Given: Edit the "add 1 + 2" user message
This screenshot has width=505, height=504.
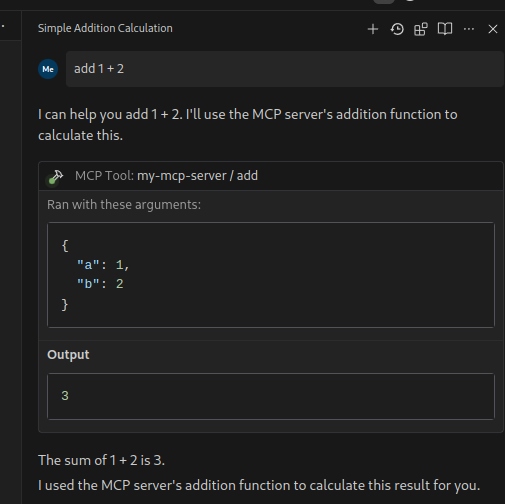Looking at the screenshot, I should pyautogui.click(x=285, y=69).
